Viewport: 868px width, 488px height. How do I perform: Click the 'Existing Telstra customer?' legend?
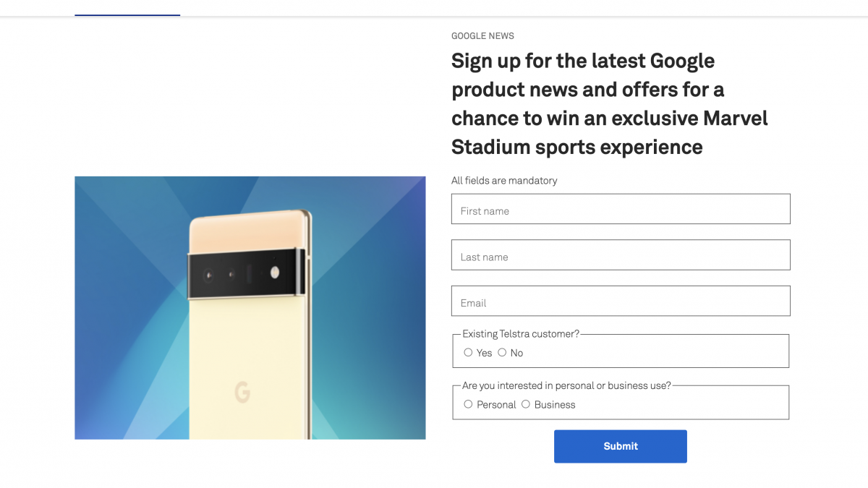tap(521, 334)
